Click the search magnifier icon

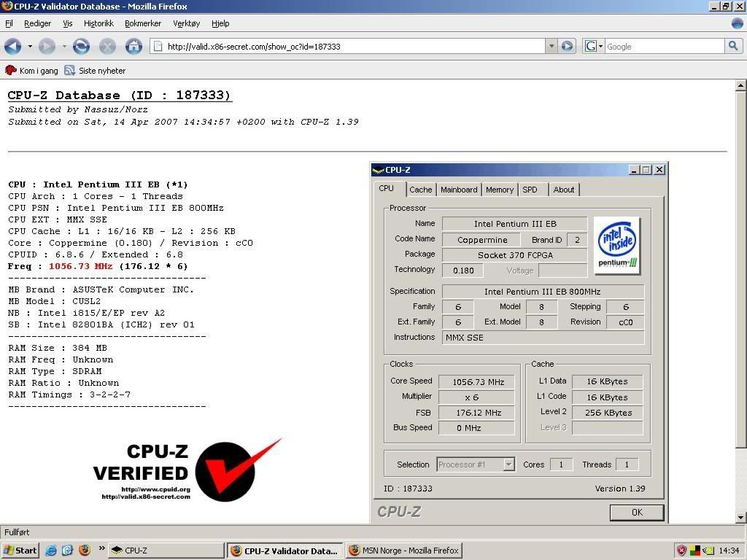tap(732, 46)
